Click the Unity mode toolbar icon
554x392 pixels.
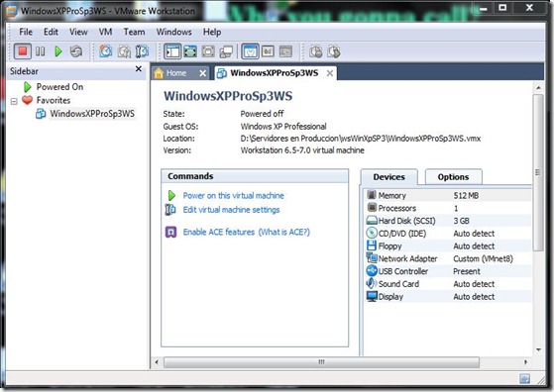(x=226, y=51)
